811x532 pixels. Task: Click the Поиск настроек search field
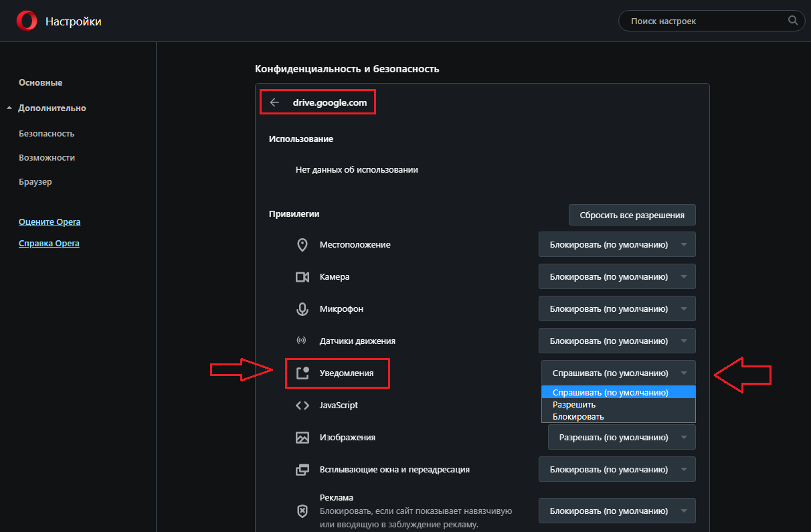tap(712, 21)
